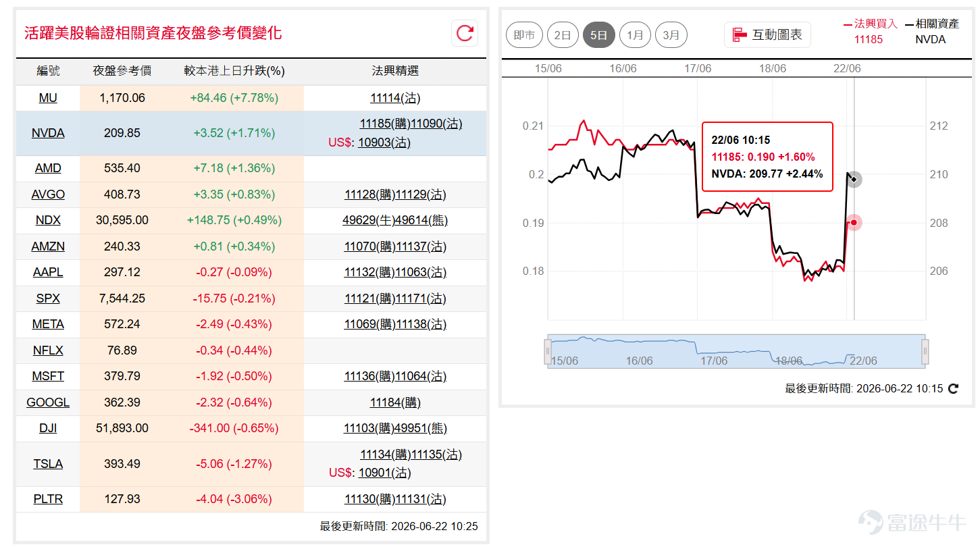
Task: Click the 夜盤參考價 column header
Action: tap(122, 71)
